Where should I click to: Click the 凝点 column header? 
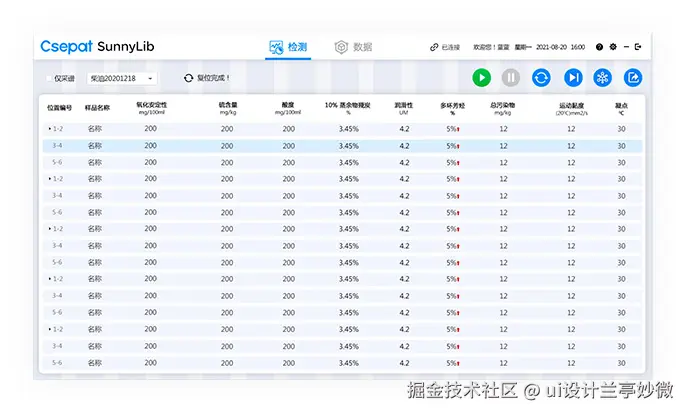tap(621, 108)
